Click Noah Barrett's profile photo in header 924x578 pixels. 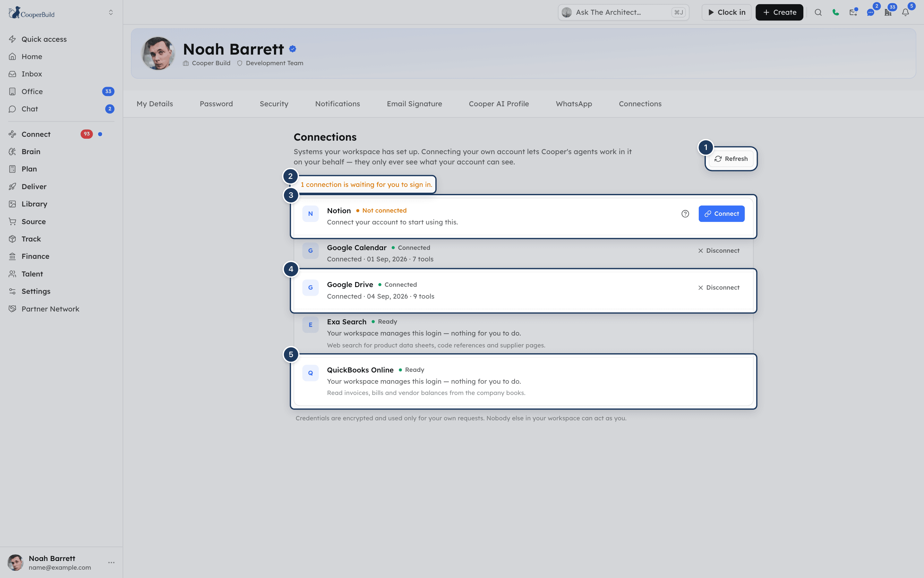(158, 53)
